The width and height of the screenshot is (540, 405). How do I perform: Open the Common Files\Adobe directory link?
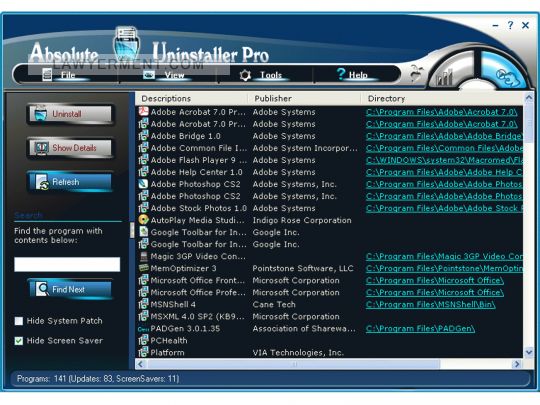tap(444, 148)
